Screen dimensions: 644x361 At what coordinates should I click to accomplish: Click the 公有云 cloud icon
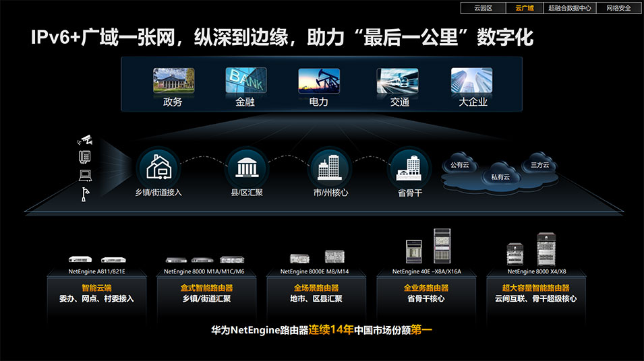pos(460,165)
